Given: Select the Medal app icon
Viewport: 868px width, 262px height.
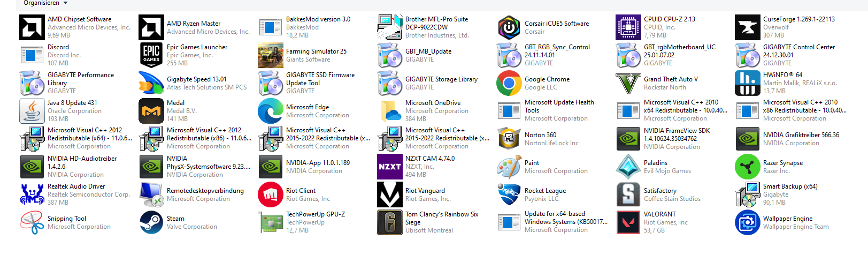Looking at the screenshot, I should coord(151,111).
